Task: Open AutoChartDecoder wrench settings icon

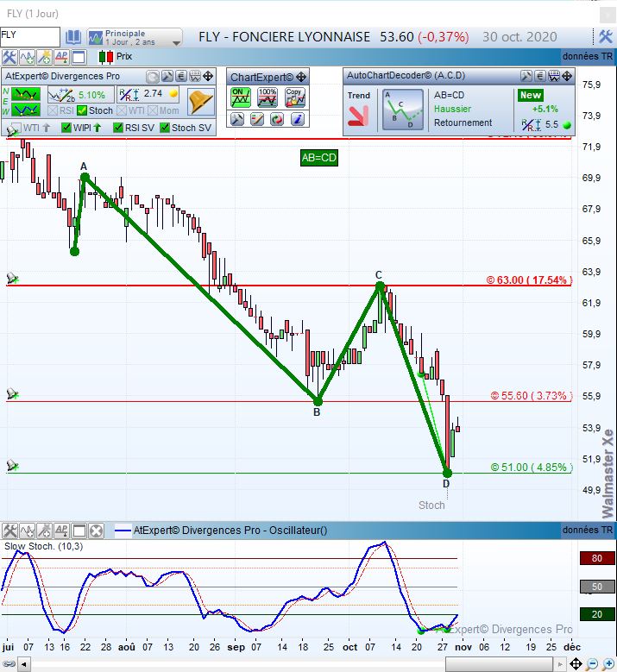Action: pyautogui.click(x=526, y=76)
